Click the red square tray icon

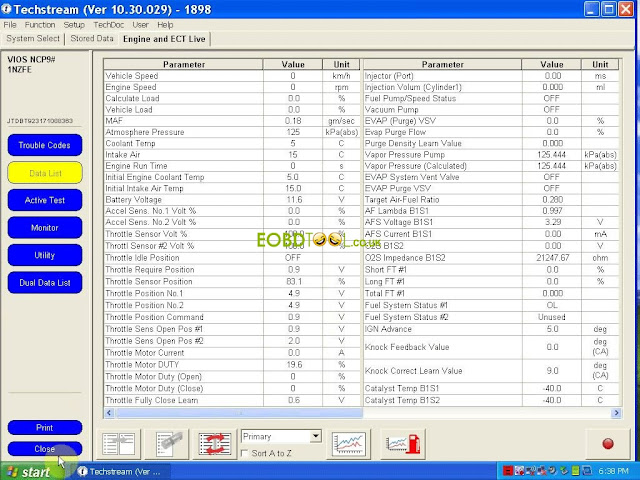click(x=507, y=471)
